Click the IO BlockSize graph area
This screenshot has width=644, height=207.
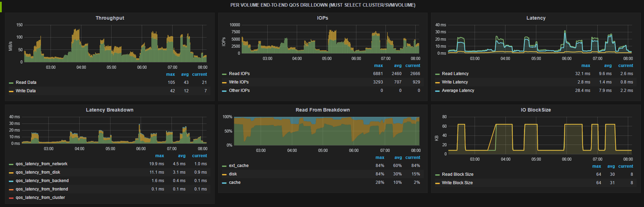540,135
